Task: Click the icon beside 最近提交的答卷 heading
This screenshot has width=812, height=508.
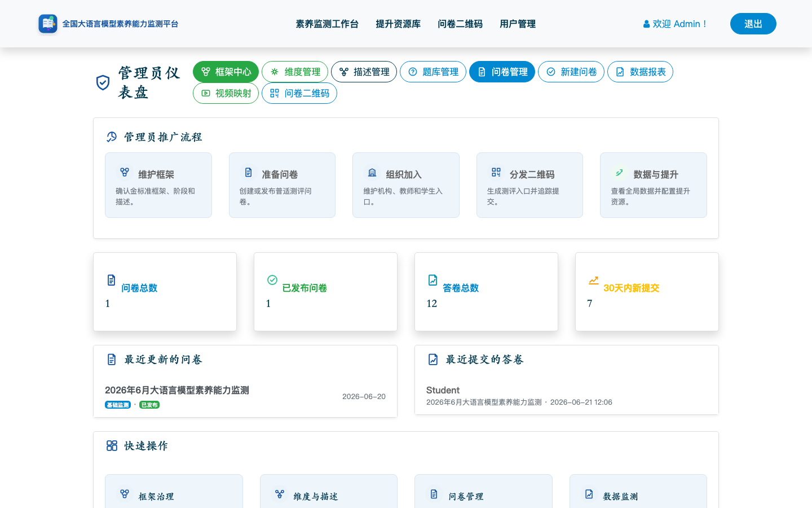Action: click(433, 360)
